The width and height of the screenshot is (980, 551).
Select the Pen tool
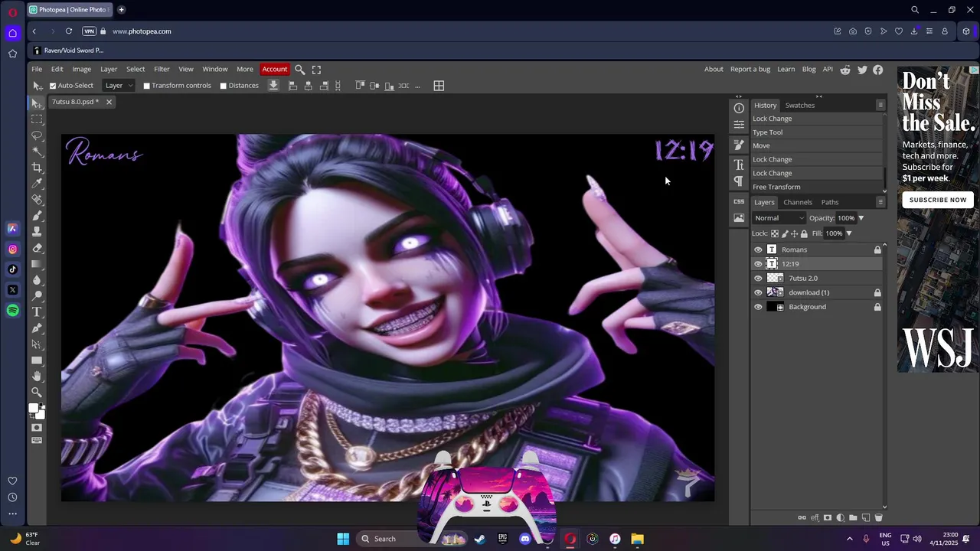tap(37, 328)
